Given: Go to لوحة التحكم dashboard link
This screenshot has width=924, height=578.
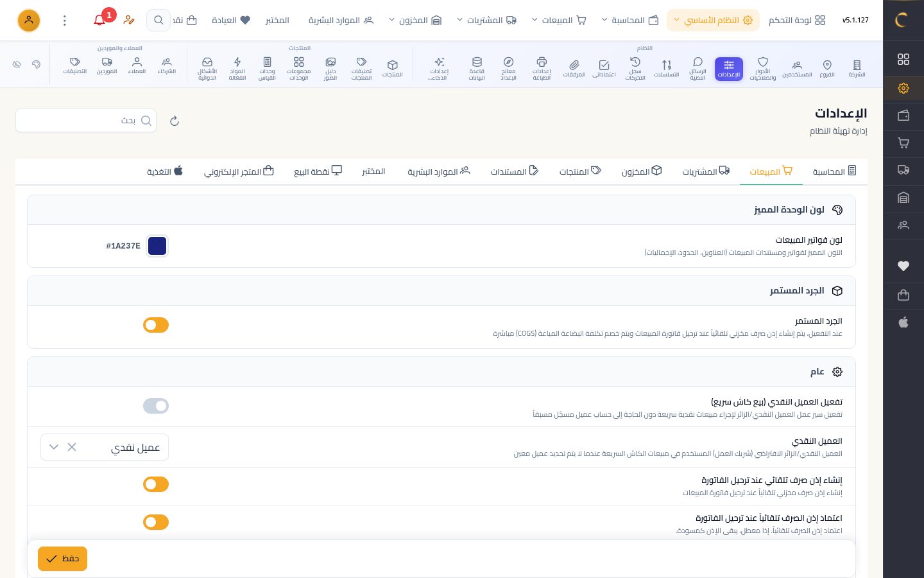Looking at the screenshot, I should (797, 21).
